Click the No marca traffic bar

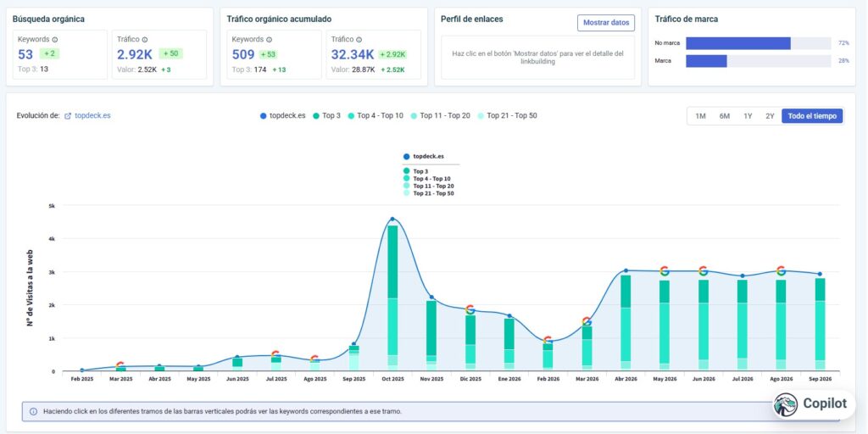(738, 43)
